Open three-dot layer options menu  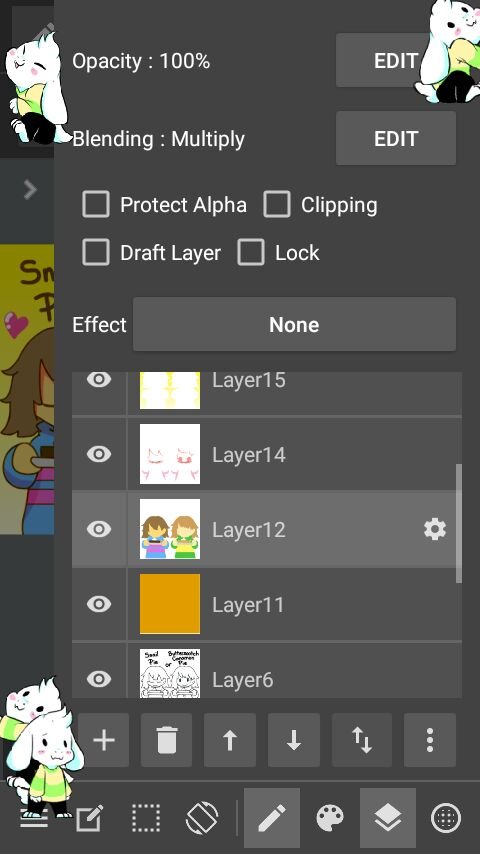pos(430,740)
